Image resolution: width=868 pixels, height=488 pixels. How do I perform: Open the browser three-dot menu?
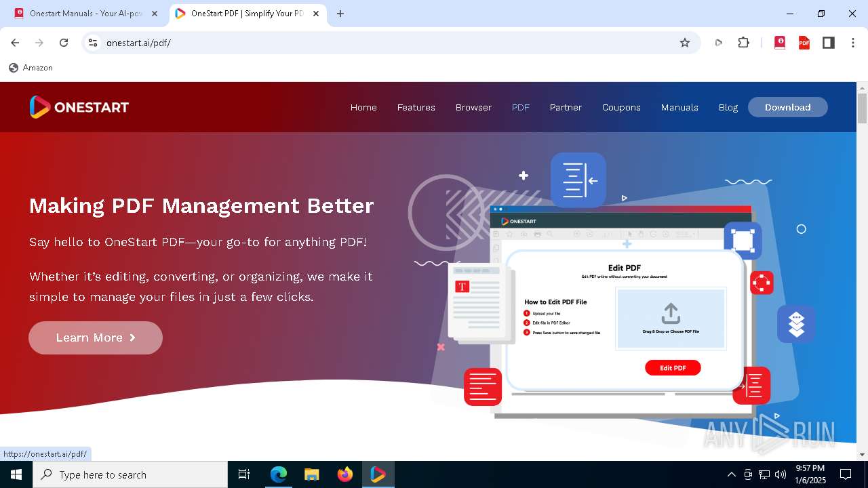coord(852,43)
